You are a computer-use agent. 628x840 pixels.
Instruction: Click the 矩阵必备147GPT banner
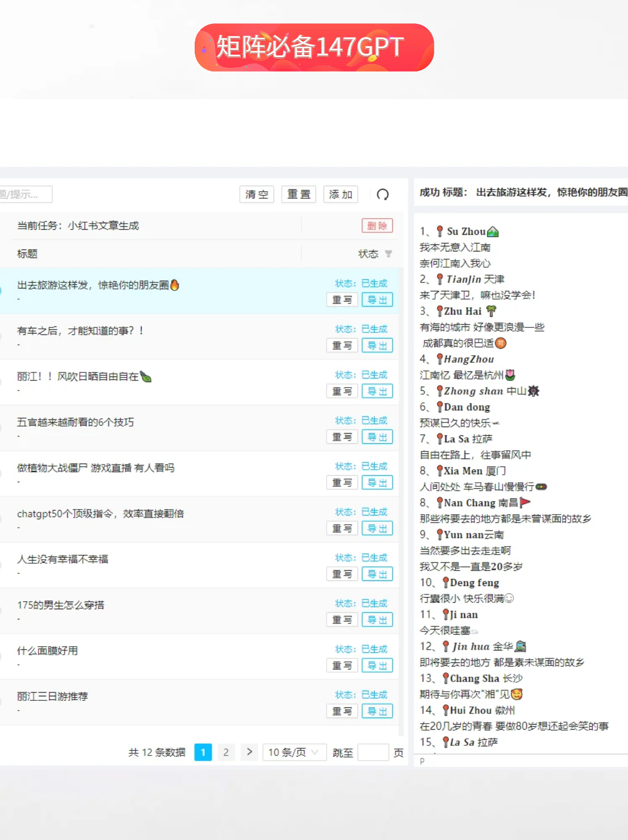click(314, 48)
